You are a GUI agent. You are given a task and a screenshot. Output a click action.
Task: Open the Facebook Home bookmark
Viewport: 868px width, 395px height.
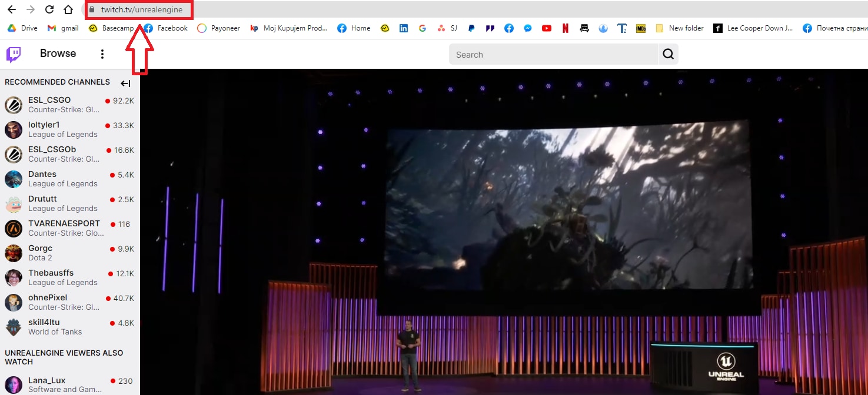coord(354,28)
